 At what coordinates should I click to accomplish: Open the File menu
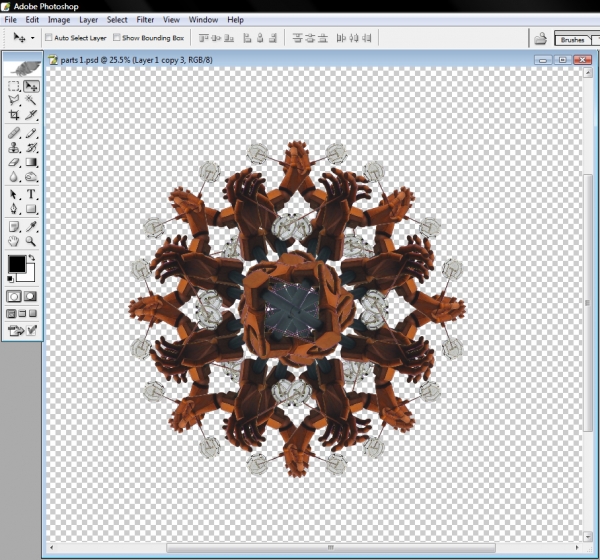[10, 20]
